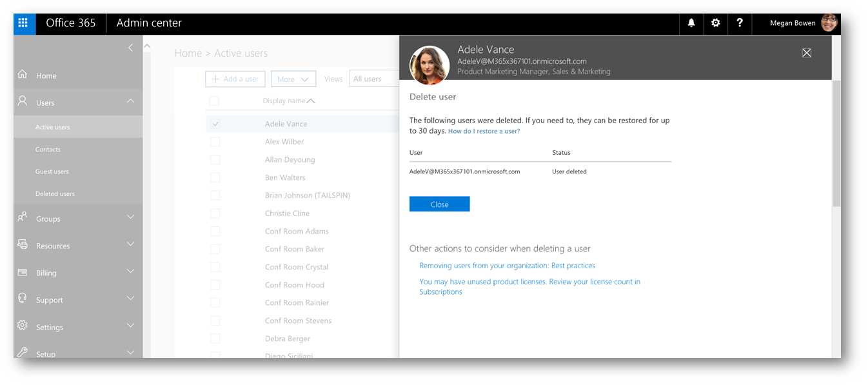Collapse the Users section chevron
The width and height of the screenshot is (868, 385).
(x=130, y=101)
